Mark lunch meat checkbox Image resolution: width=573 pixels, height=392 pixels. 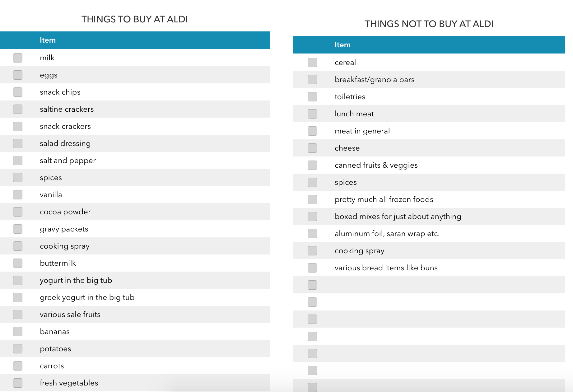click(x=312, y=114)
